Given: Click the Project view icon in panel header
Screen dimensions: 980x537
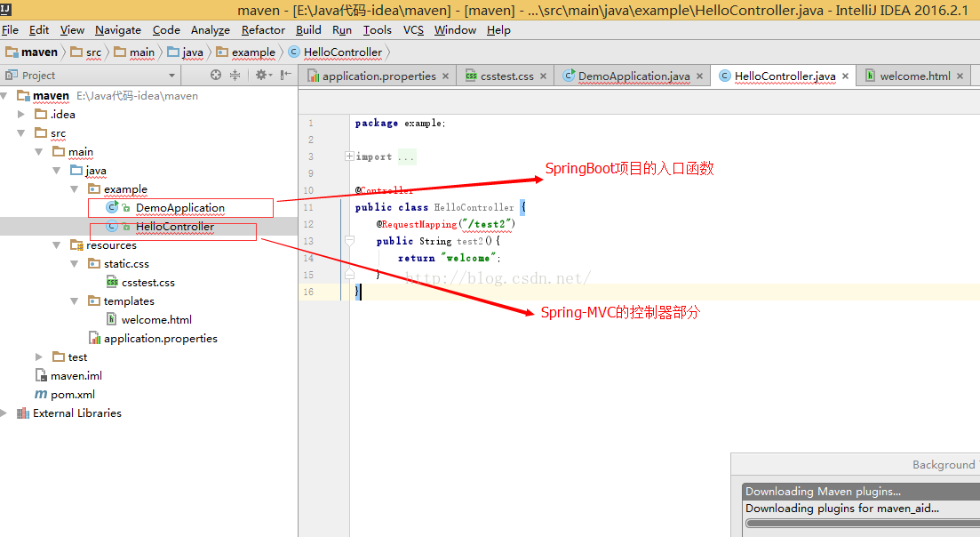Looking at the screenshot, I should [12, 75].
